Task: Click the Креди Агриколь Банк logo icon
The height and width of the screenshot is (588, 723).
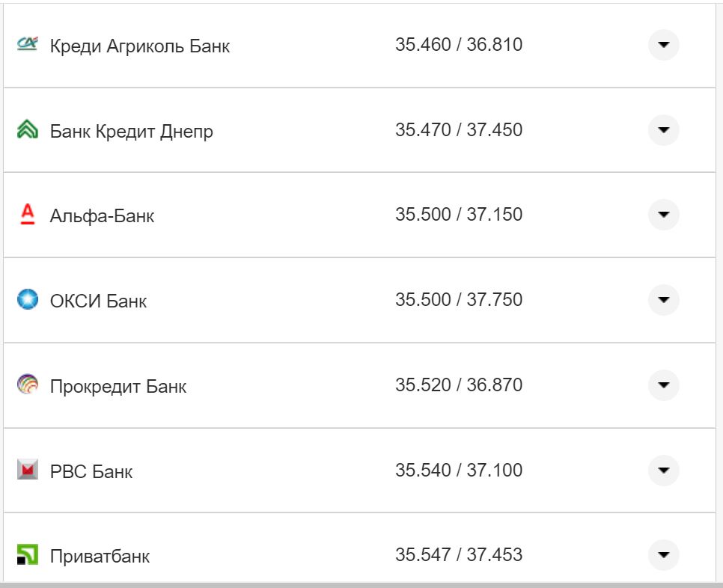Action: [27, 45]
